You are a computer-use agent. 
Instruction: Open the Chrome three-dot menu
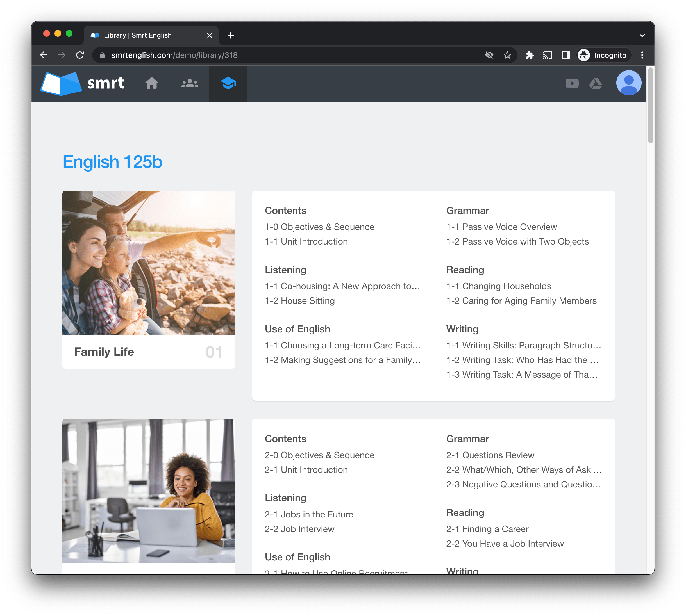642,55
